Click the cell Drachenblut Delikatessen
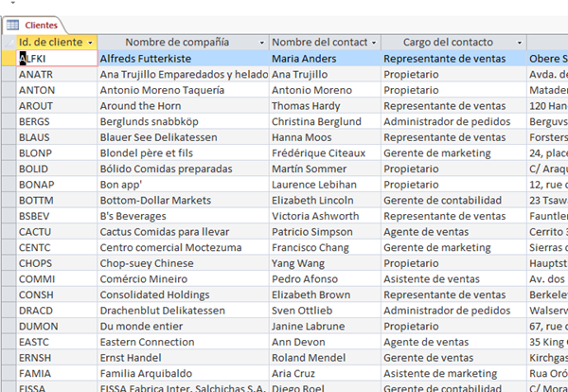Image resolution: width=568 pixels, height=392 pixels. (183, 311)
